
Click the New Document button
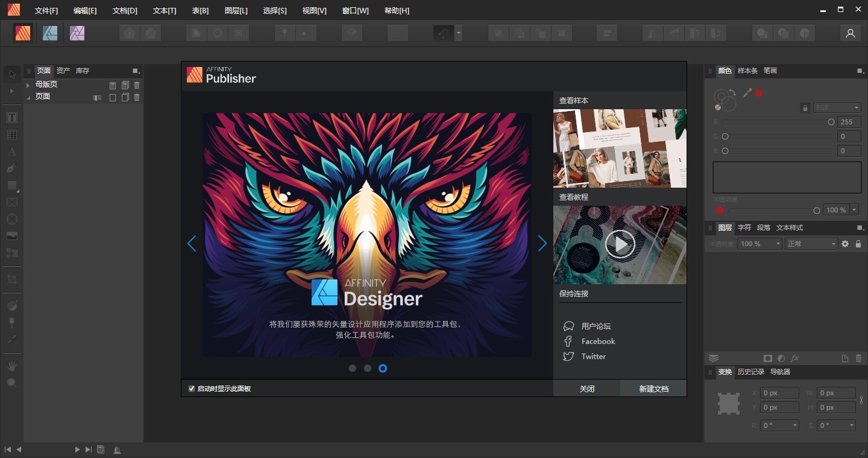[x=653, y=389]
